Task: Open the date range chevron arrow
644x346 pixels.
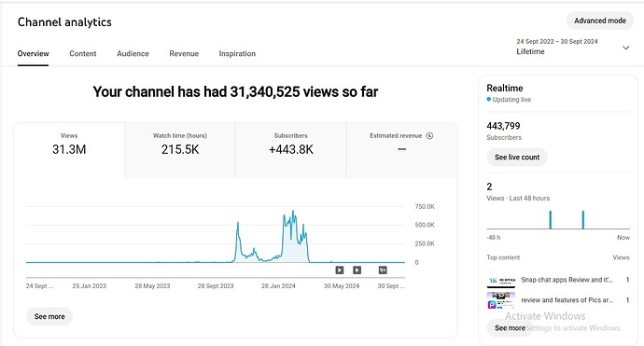Action: (x=625, y=48)
